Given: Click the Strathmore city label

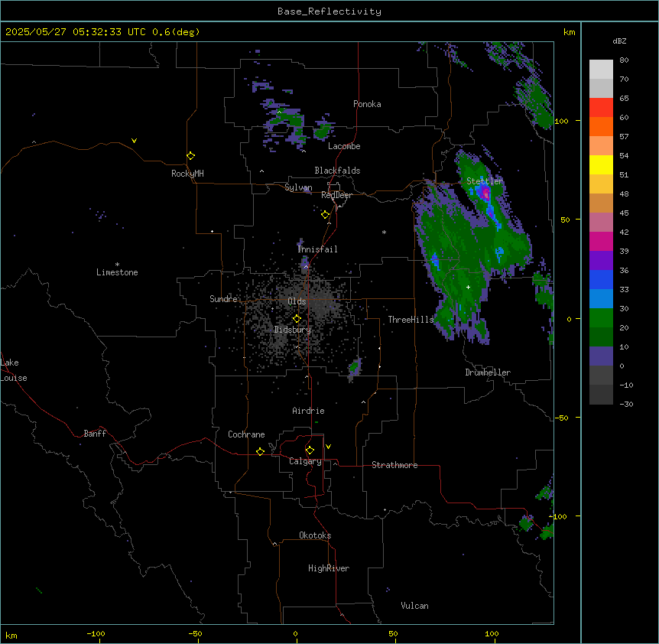Looking at the screenshot, I should tap(394, 465).
